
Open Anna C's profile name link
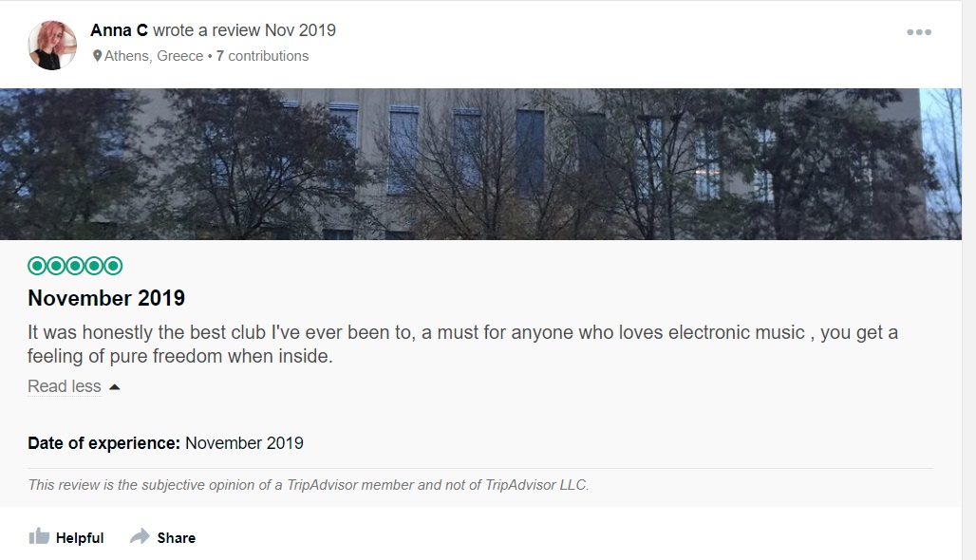(119, 30)
